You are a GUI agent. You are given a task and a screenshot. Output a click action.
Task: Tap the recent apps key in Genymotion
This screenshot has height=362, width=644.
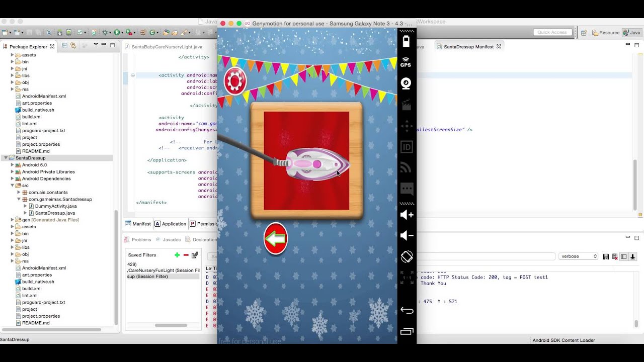point(407,331)
